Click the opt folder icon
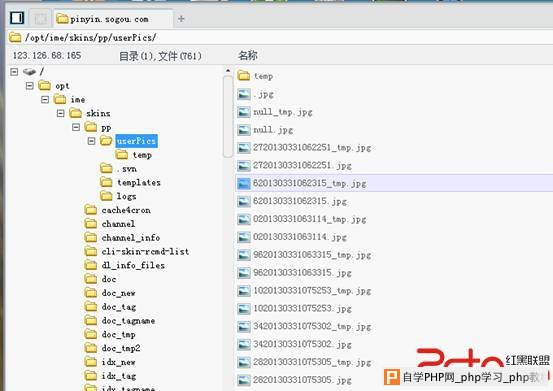 tap(45, 85)
